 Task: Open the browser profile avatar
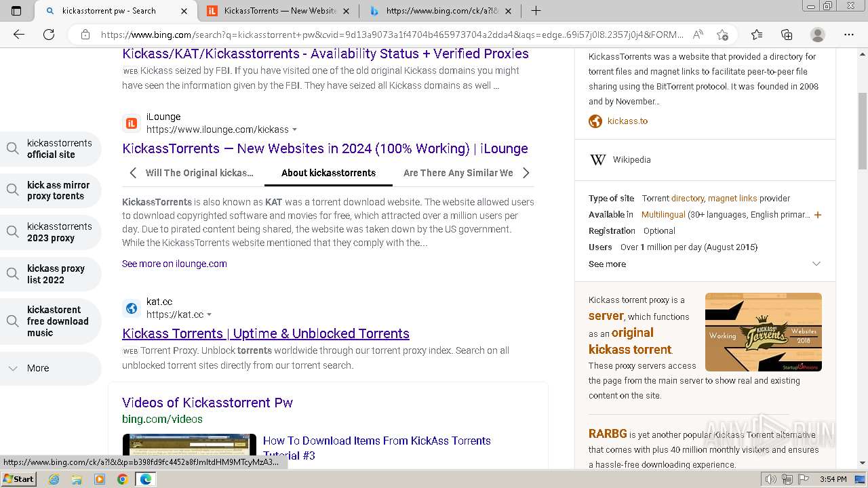[818, 35]
